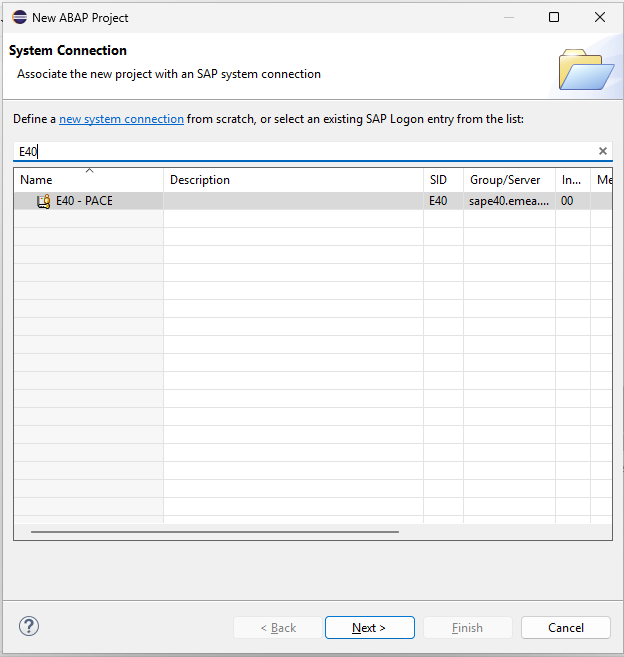Click the help question mark icon
624x657 pixels.
tap(29, 626)
